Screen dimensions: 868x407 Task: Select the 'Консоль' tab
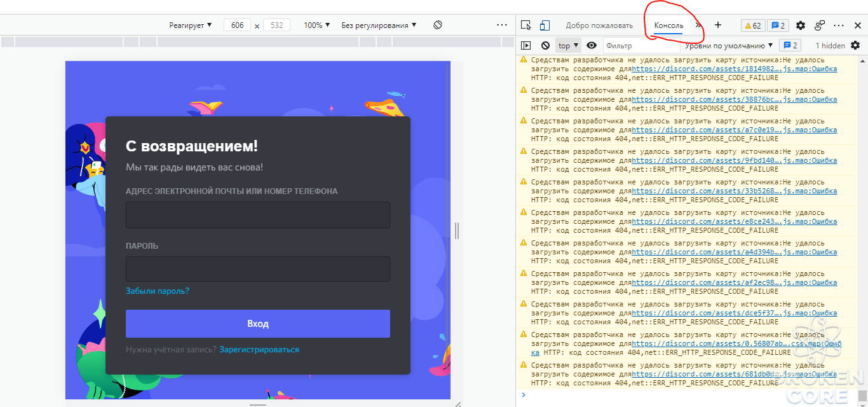[668, 25]
